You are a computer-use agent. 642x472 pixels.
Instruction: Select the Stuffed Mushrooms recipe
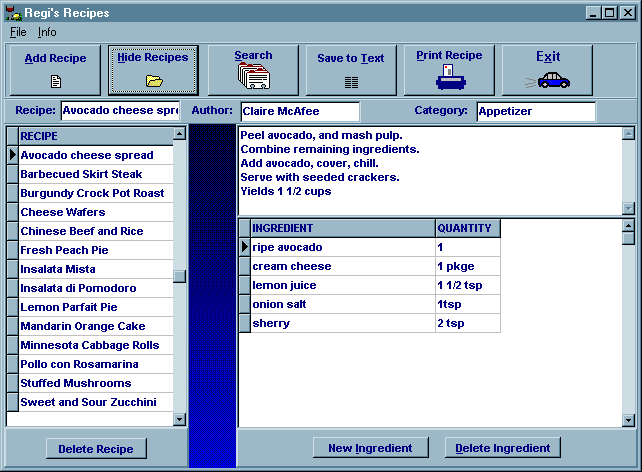[x=96, y=383]
